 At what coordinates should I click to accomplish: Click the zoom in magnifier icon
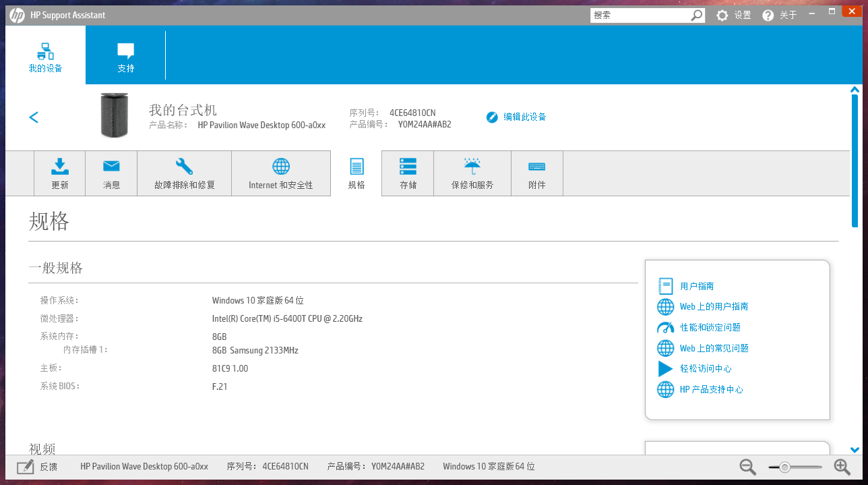(x=842, y=467)
